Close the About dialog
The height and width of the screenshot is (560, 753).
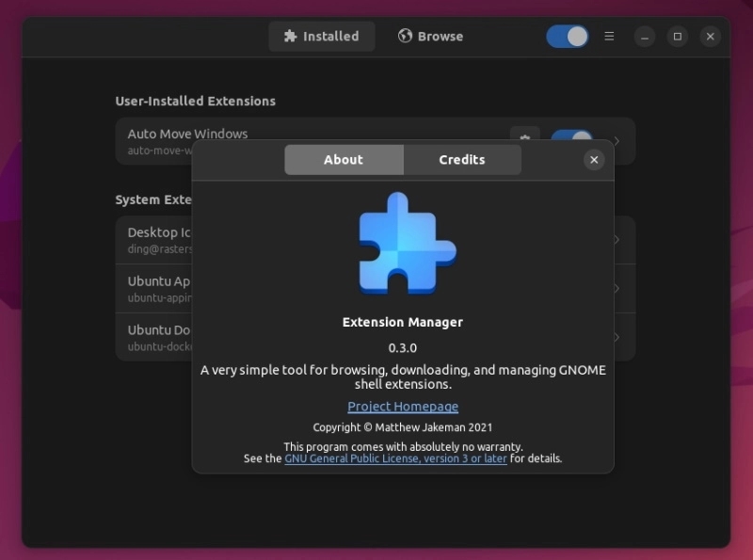point(594,159)
